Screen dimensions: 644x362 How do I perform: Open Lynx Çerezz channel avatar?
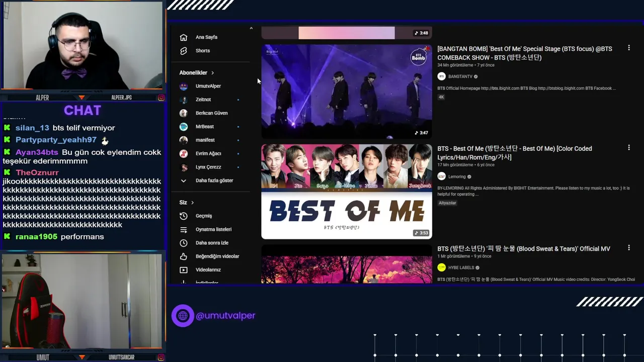(184, 167)
